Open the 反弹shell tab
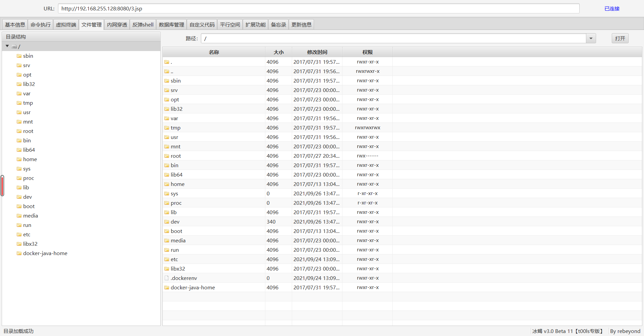 143,25
